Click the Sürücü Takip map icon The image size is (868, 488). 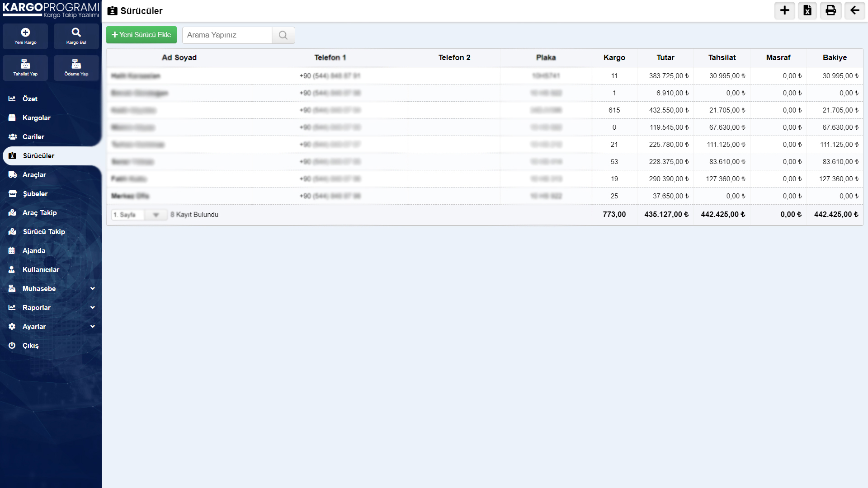(13, 231)
